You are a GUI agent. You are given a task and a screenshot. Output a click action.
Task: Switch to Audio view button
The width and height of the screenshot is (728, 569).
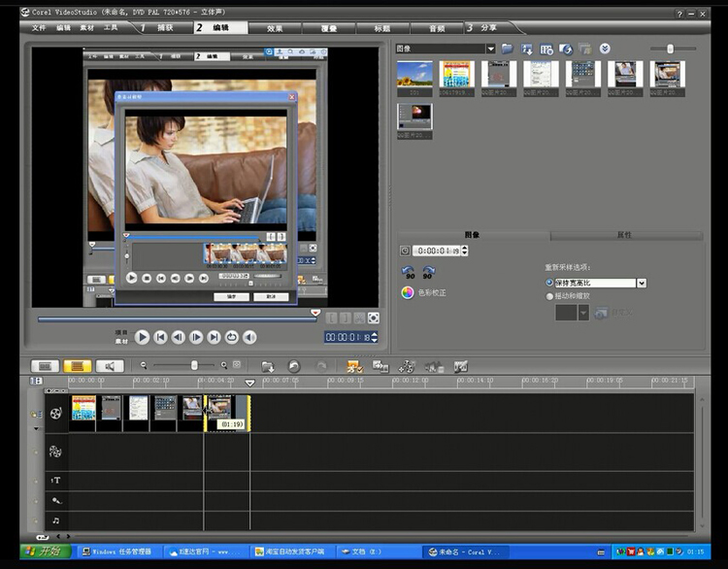tap(110, 366)
